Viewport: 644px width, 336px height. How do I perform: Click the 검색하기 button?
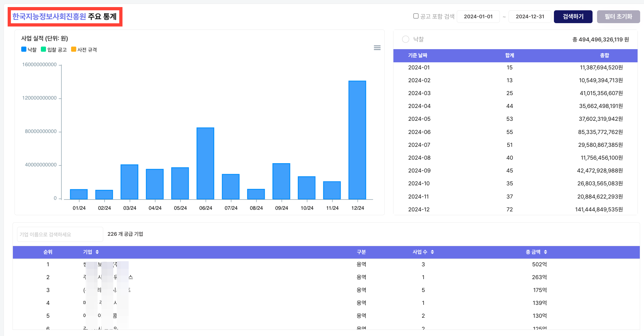573,17
